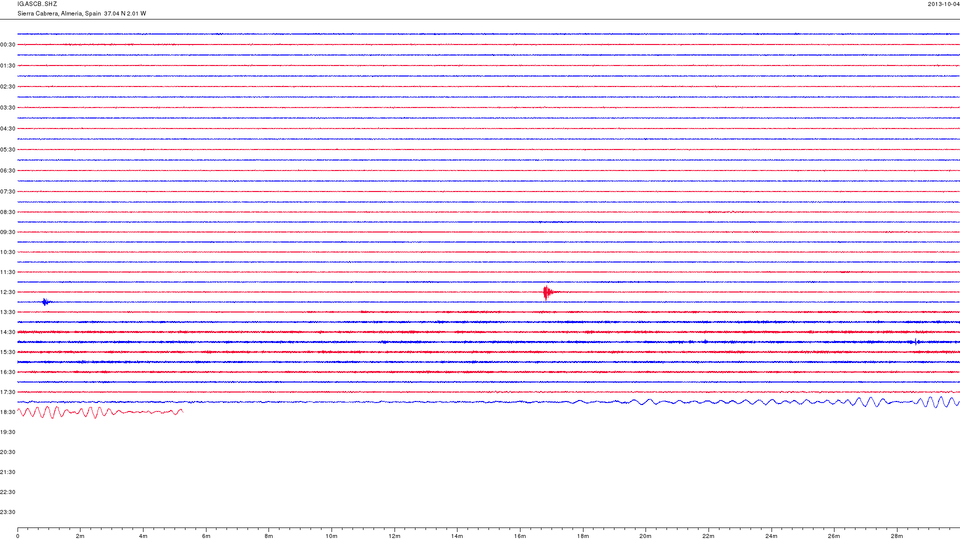Select the 02:30 time label
The image size is (960, 540).
click(8, 86)
